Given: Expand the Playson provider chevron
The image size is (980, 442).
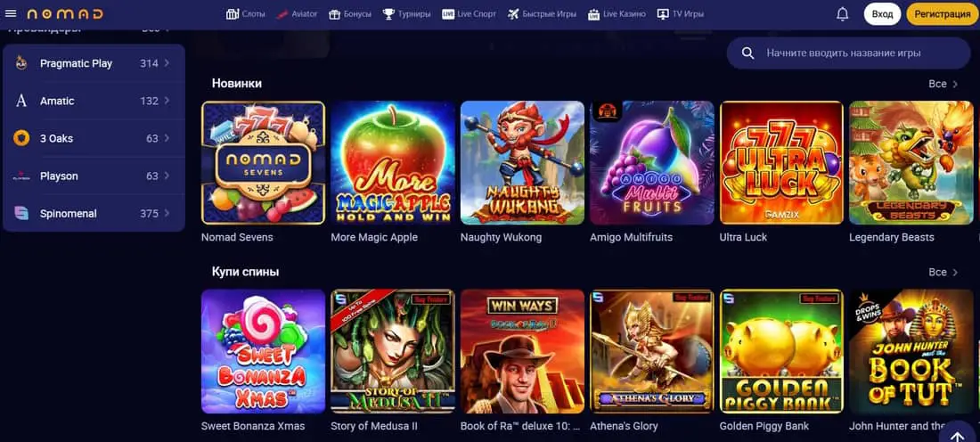Looking at the screenshot, I should click(167, 176).
